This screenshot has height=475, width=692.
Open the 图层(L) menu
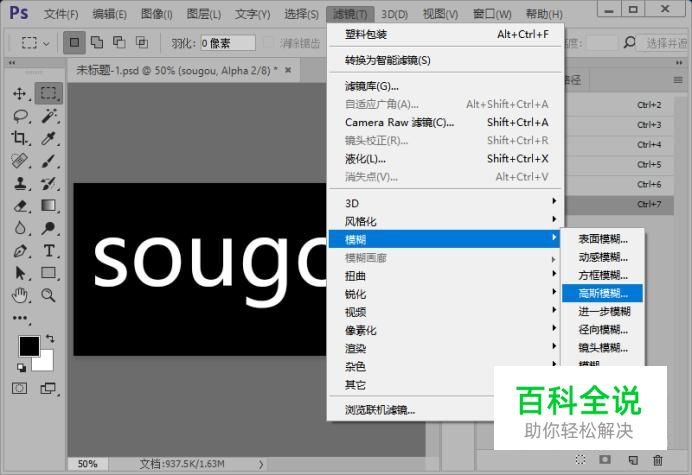pyautogui.click(x=203, y=14)
